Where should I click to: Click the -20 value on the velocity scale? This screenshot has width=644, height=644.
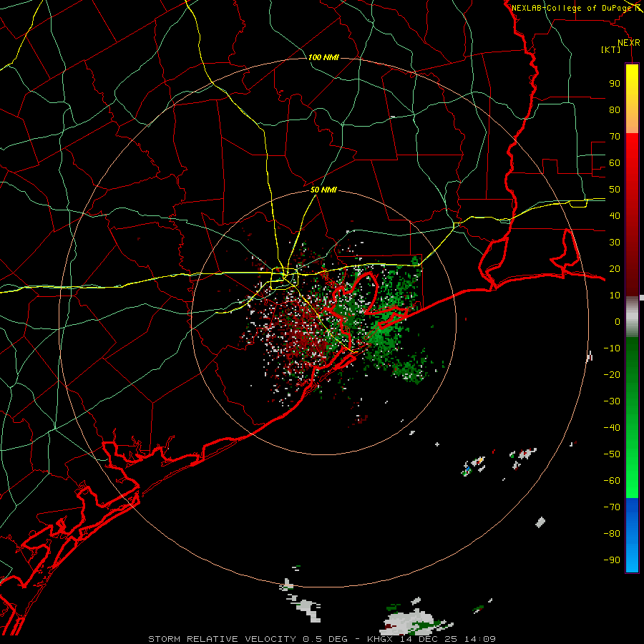click(612, 374)
